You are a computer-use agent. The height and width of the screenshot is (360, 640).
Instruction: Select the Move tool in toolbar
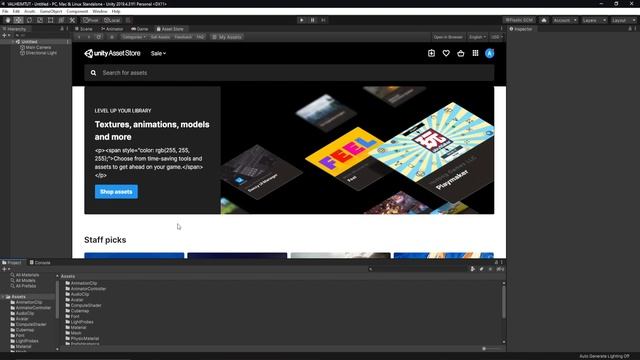tap(18, 20)
